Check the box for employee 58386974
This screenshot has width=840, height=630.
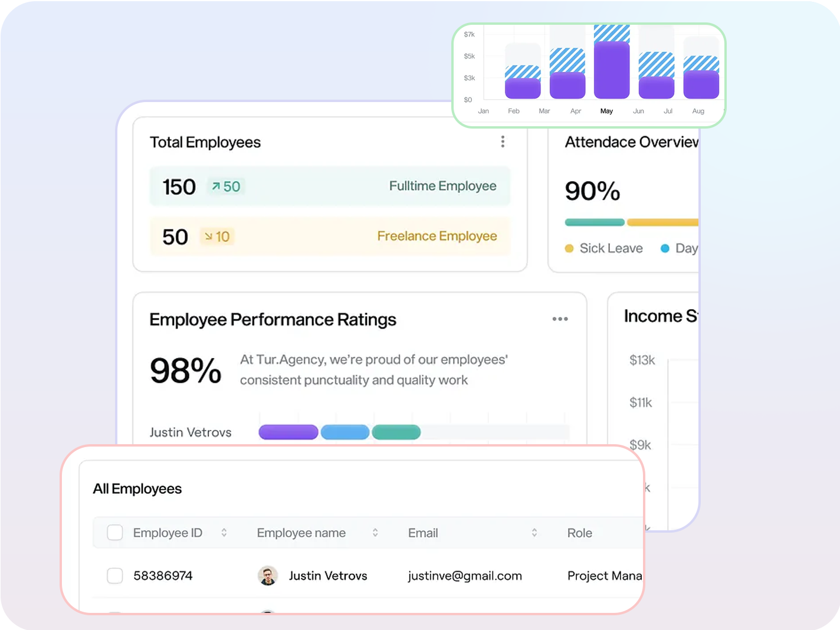coord(115,576)
